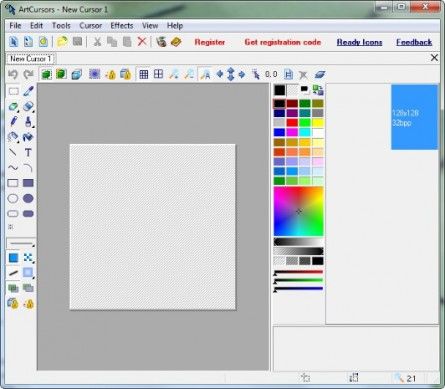The width and height of the screenshot is (445, 389).
Task: Click the zoom in magnifier
Action: [x=174, y=74]
